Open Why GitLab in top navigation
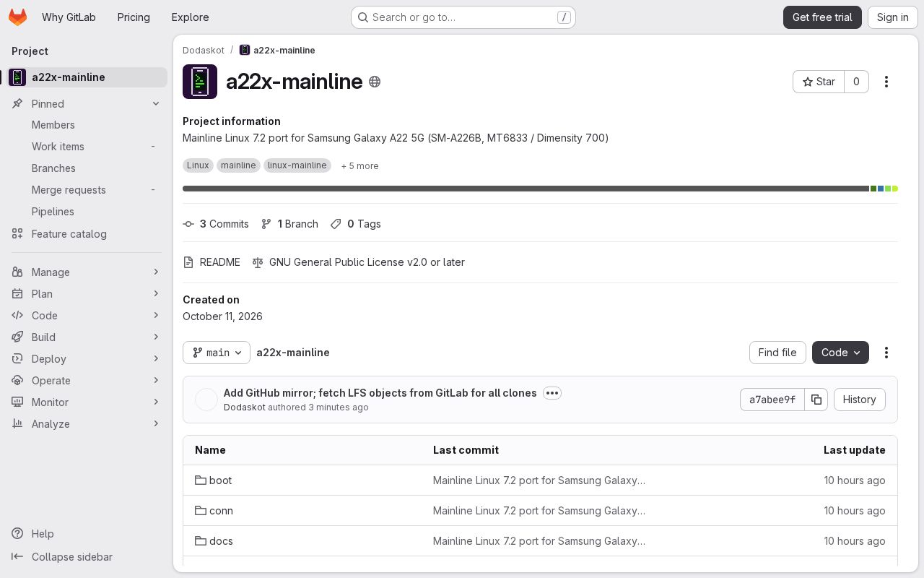Image resolution: width=924 pixels, height=578 pixels. tap(69, 17)
